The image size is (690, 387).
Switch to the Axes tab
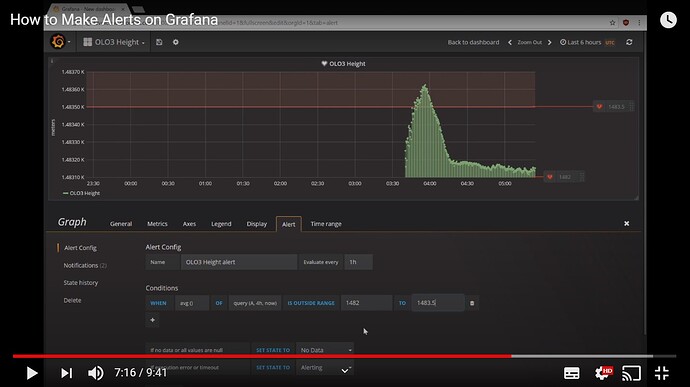coord(189,224)
